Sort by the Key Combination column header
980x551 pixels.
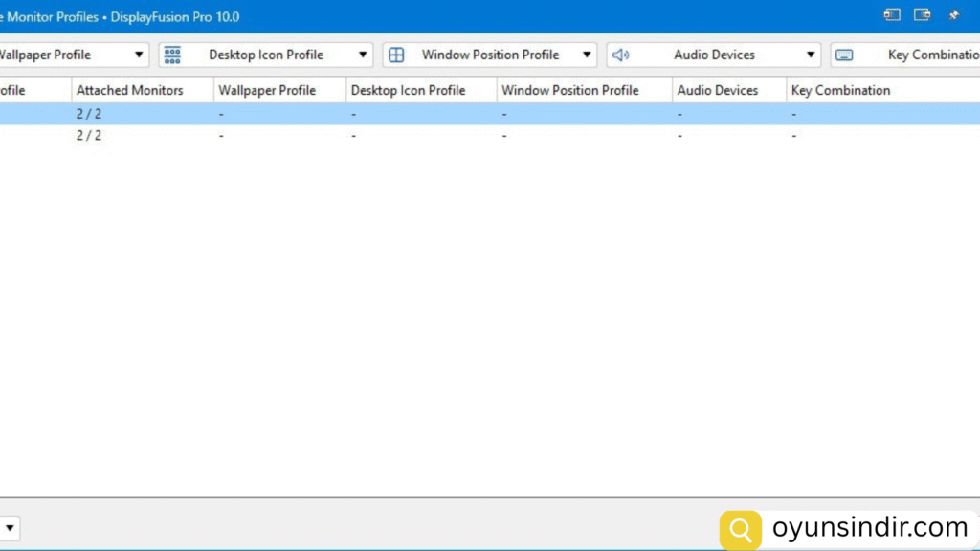pyautogui.click(x=840, y=90)
